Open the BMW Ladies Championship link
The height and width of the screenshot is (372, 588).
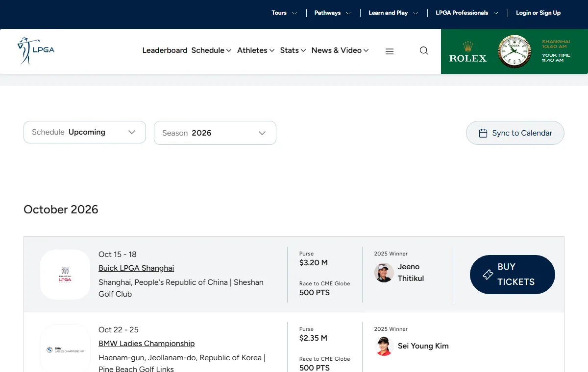(x=147, y=344)
